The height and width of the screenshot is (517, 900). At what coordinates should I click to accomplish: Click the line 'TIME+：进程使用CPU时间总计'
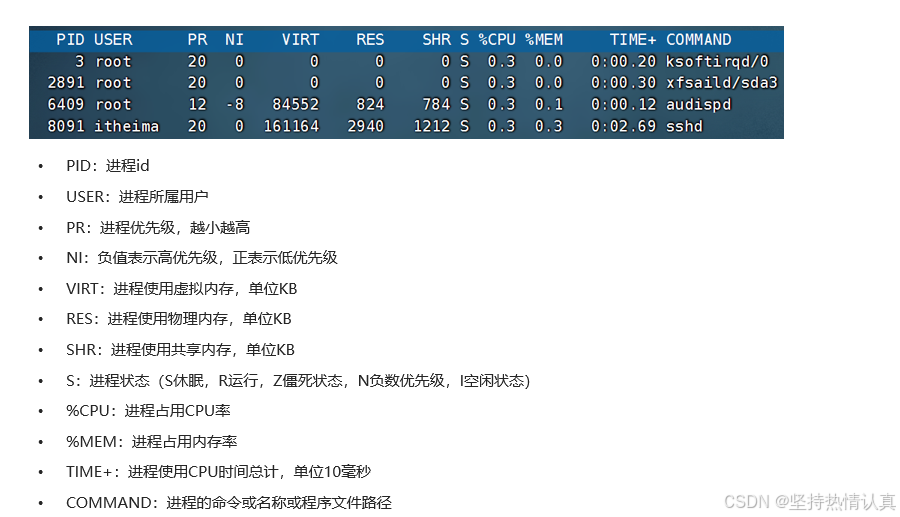pyautogui.click(x=218, y=472)
